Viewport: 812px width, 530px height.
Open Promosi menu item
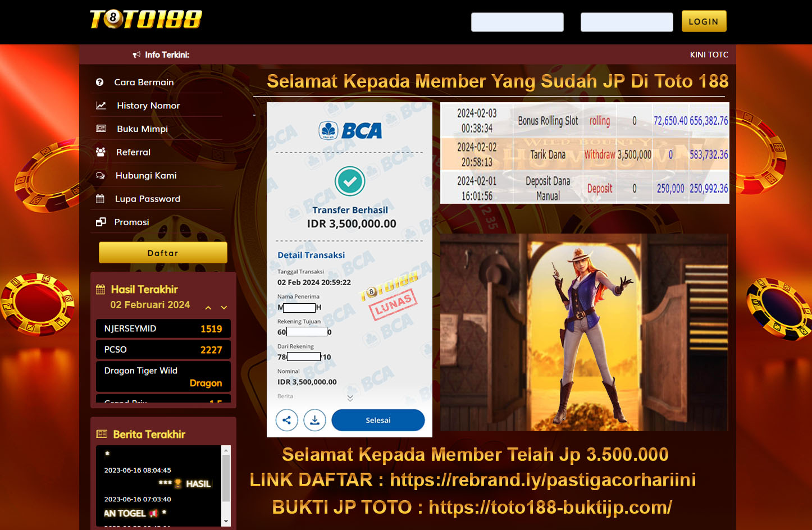pos(156,222)
